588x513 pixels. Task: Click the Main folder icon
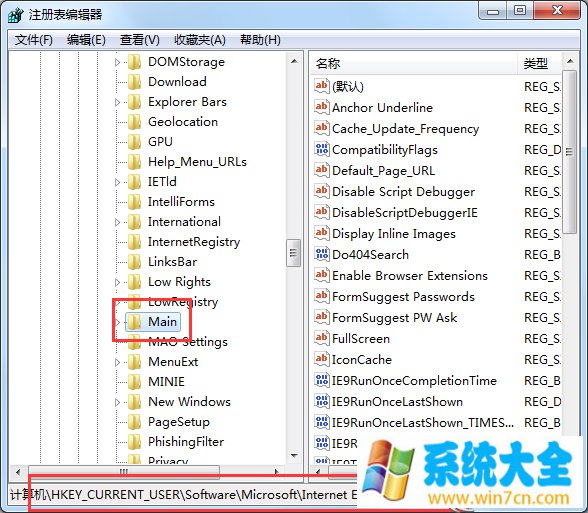click(134, 322)
